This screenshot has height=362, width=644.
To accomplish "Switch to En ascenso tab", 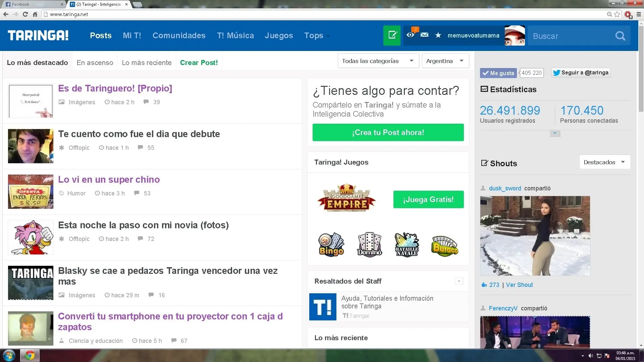I will tap(95, 63).
